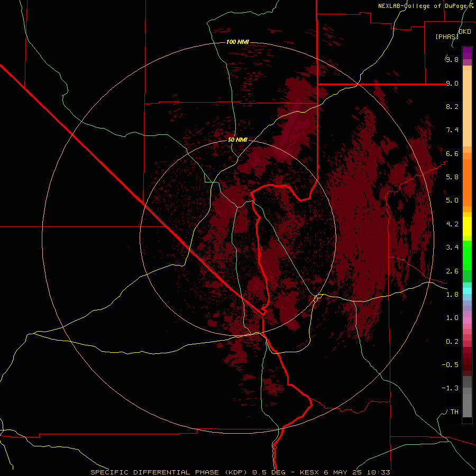This screenshot has width=476, height=476.
Task: Click the "6 MAY 25" date in the caption
Action: coord(343,472)
